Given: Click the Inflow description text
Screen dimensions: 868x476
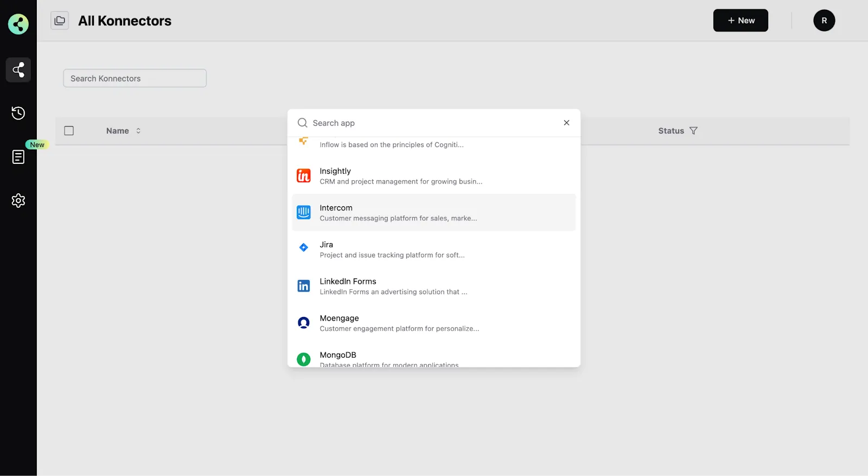Looking at the screenshot, I should pyautogui.click(x=392, y=145).
